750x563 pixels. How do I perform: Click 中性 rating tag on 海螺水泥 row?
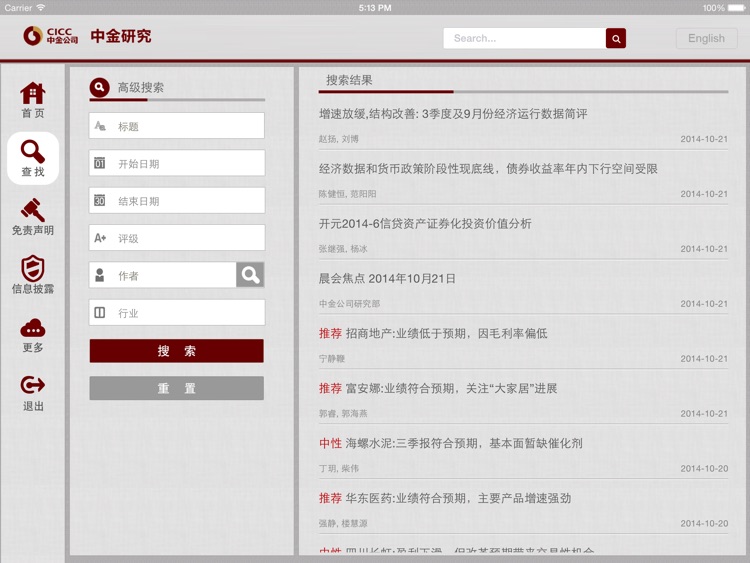click(x=330, y=443)
